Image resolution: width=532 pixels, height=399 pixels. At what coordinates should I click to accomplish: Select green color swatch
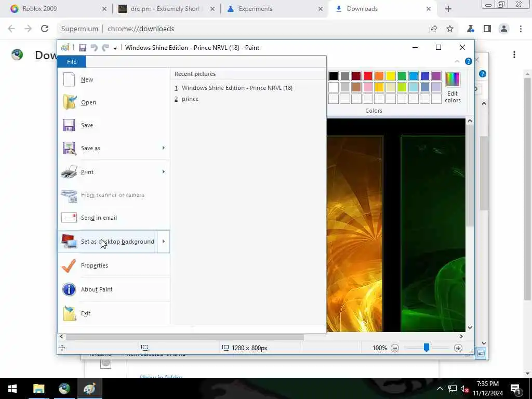pyautogui.click(x=402, y=76)
